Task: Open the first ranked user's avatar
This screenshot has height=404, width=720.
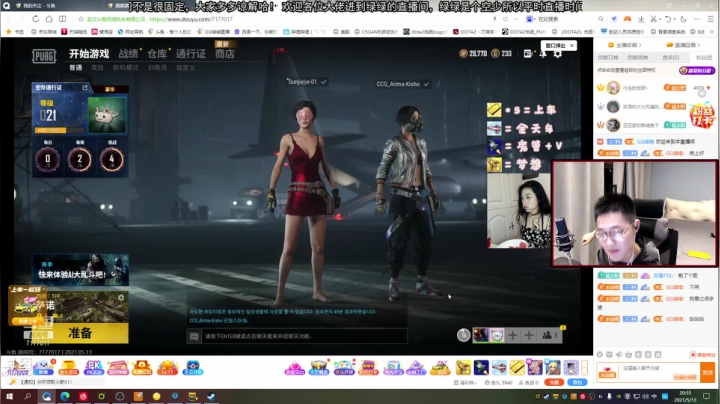Action: coord(613,87)
